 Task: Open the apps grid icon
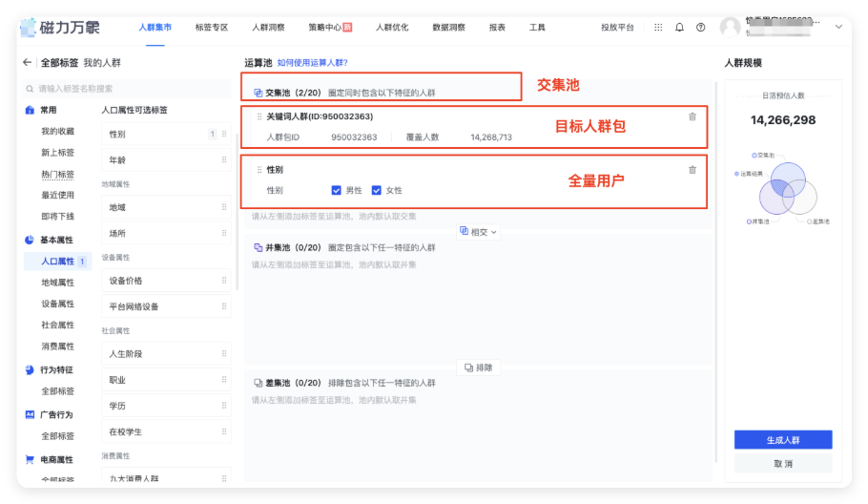[658, 27]
